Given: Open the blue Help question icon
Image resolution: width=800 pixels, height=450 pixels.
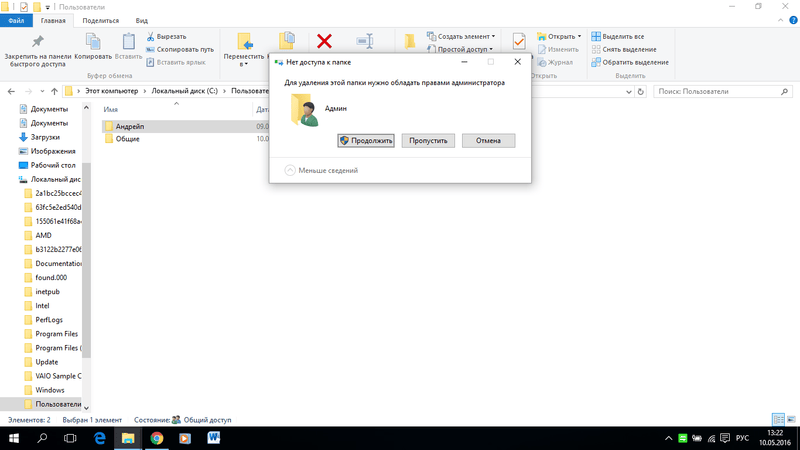Looking at the screenshot, I should click(793, 20).
